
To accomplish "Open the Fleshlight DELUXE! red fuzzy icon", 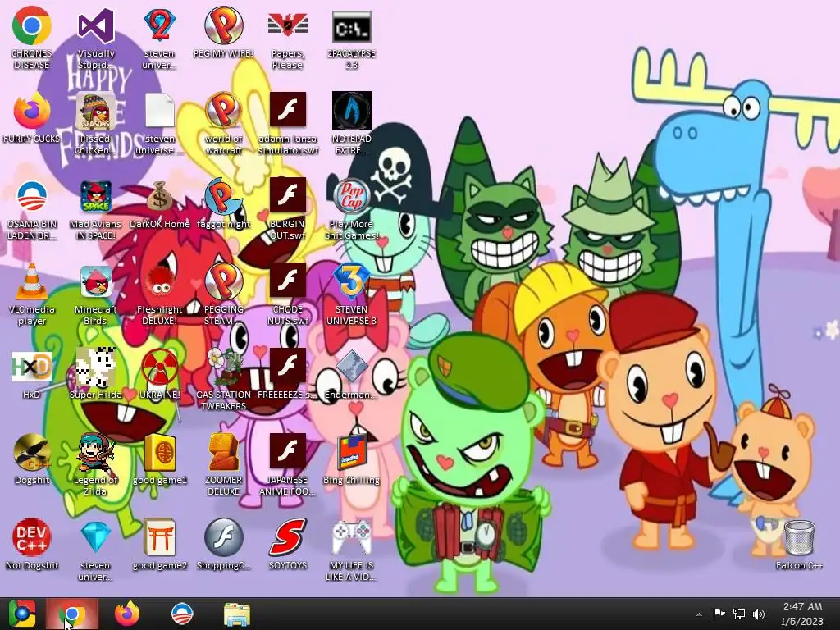I will [x=160, y=282].
